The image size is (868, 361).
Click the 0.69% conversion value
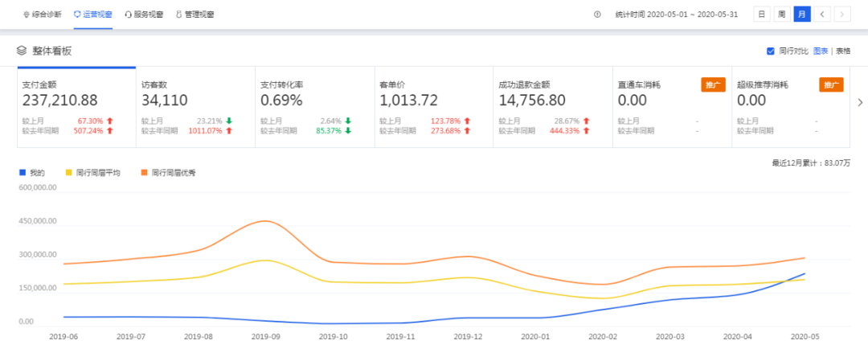[282, 101]
